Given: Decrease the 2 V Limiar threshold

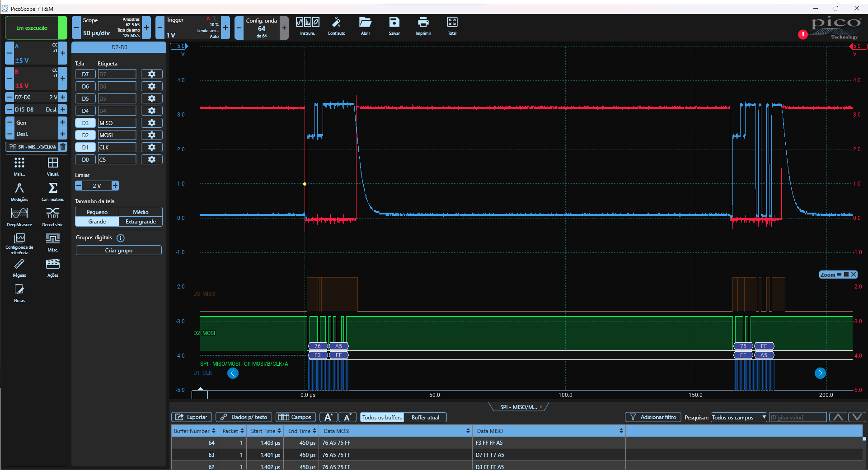Looking at the screenshot, I should [x=79, y=186].
